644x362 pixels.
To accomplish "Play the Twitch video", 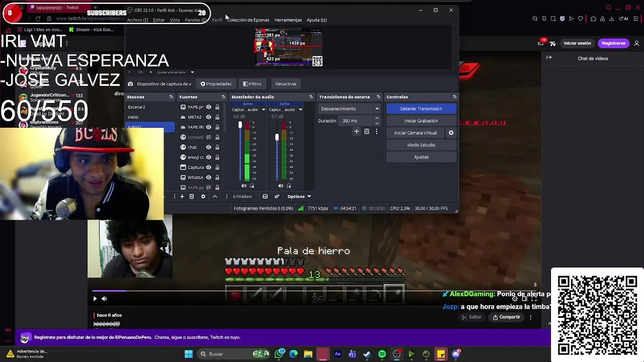I will (x=95, y=299).
